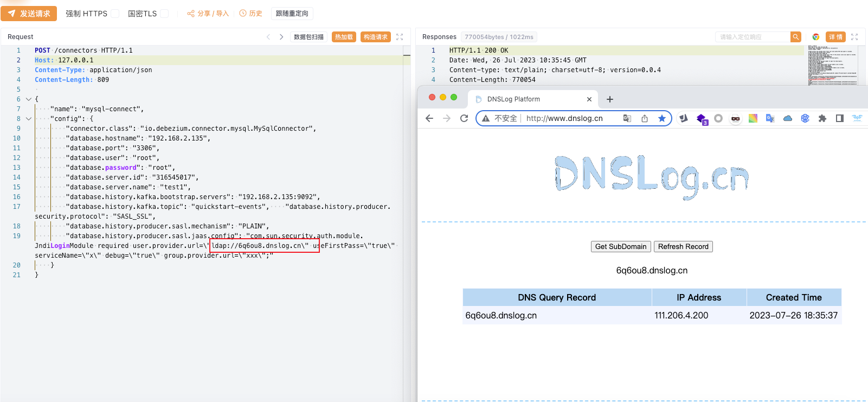Click the database.hostname 192.168.2.135 line
This screenshot has height=402, width=868.
point(138,138)
